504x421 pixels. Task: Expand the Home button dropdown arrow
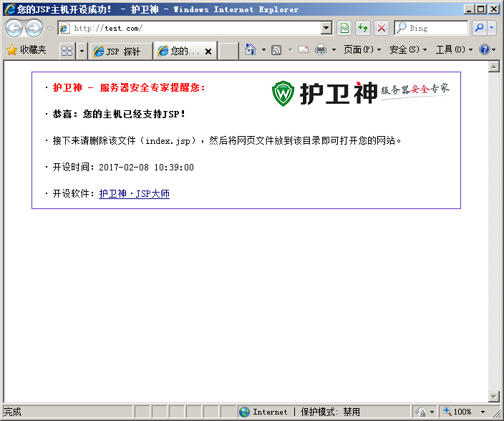(263, 50)
